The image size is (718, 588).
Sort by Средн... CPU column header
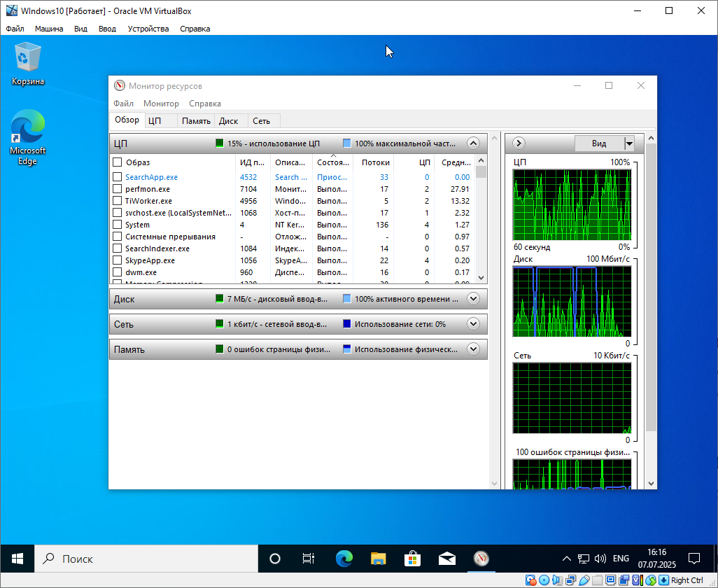[454, 162]
